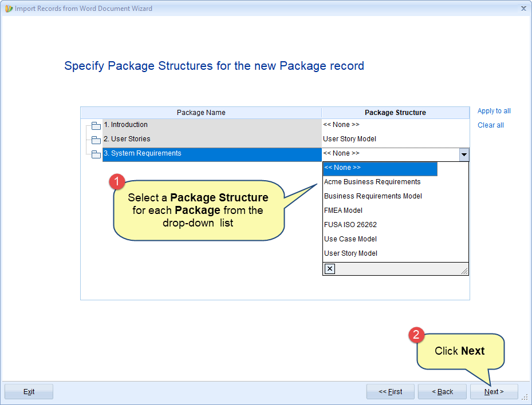
Task: Click the < Back button
Action: click(442, 392)
